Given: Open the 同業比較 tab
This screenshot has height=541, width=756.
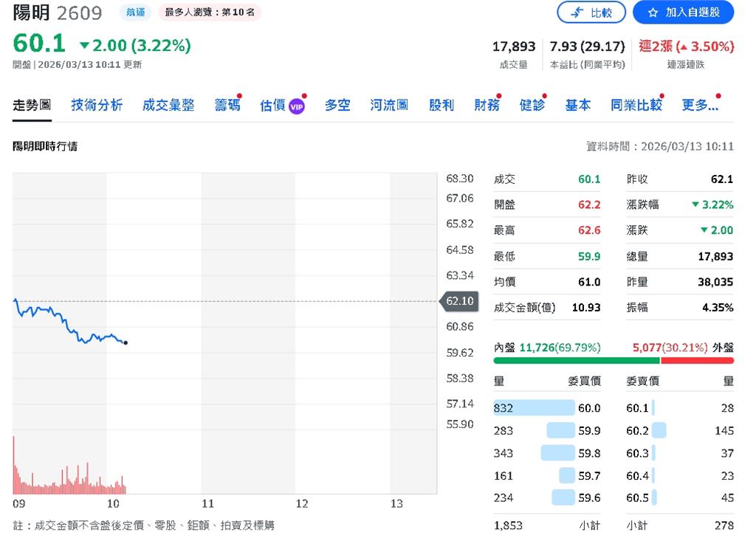Looking at the screenshot, I should click(x=636, y=105).
